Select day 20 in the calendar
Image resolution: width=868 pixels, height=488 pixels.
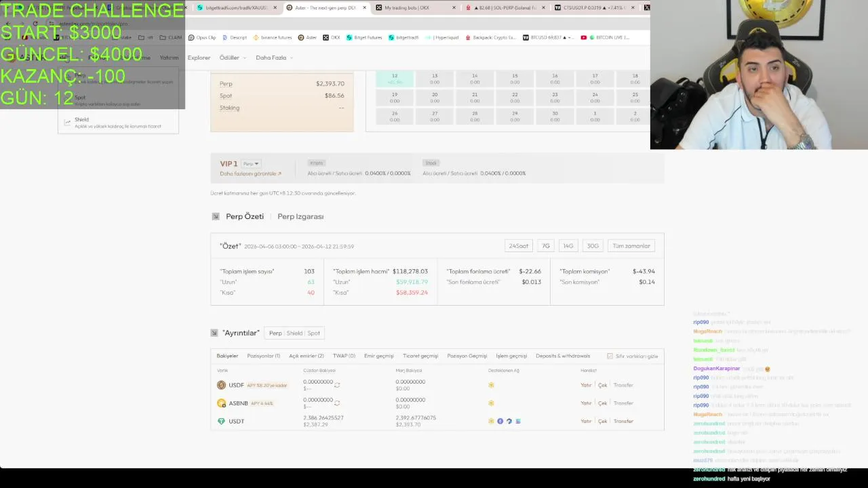point(435,98)
